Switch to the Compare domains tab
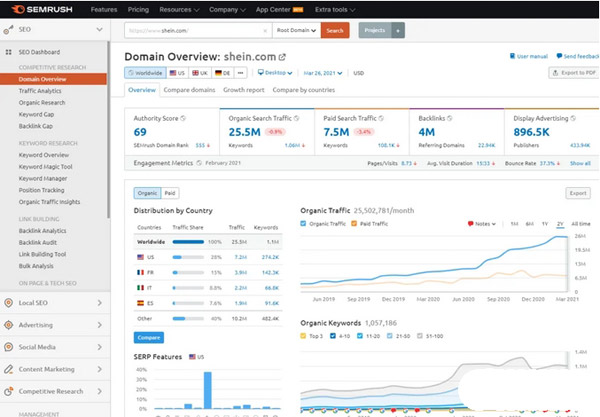600x417 pixels. click(x=190, y=90)
